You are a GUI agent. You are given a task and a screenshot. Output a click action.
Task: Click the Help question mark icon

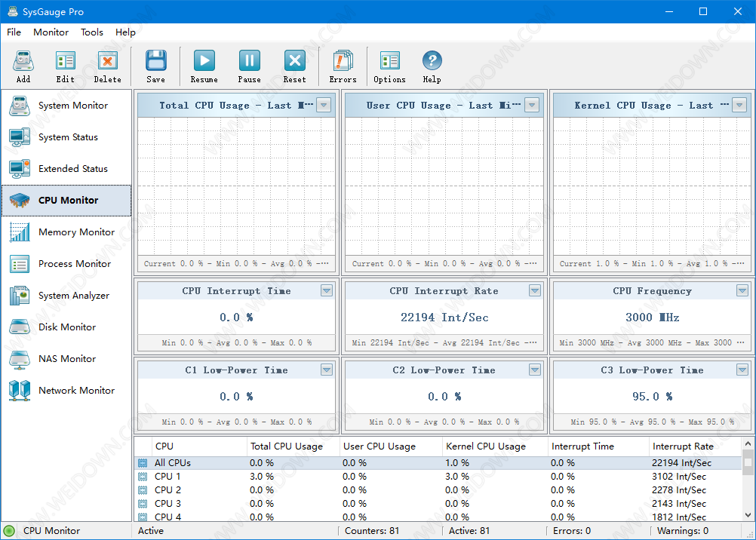(432, 61)
